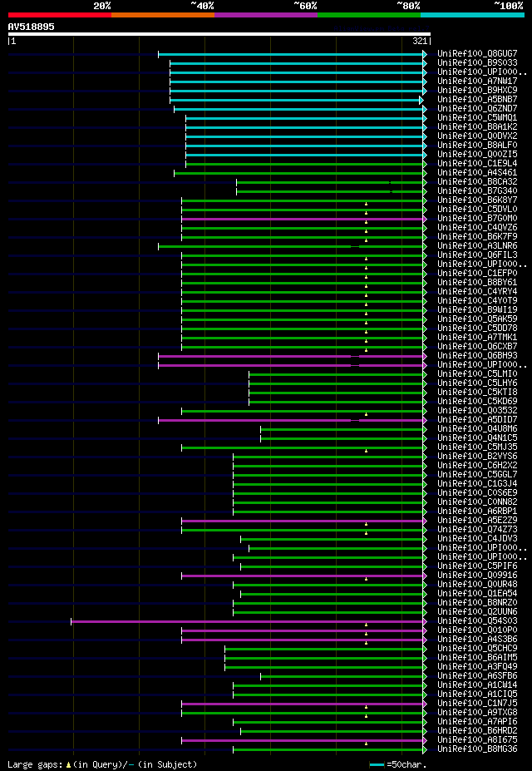Click the orange ~40% identity legend segment
This screenshot has height=771, width=532.
pos(163,15)
